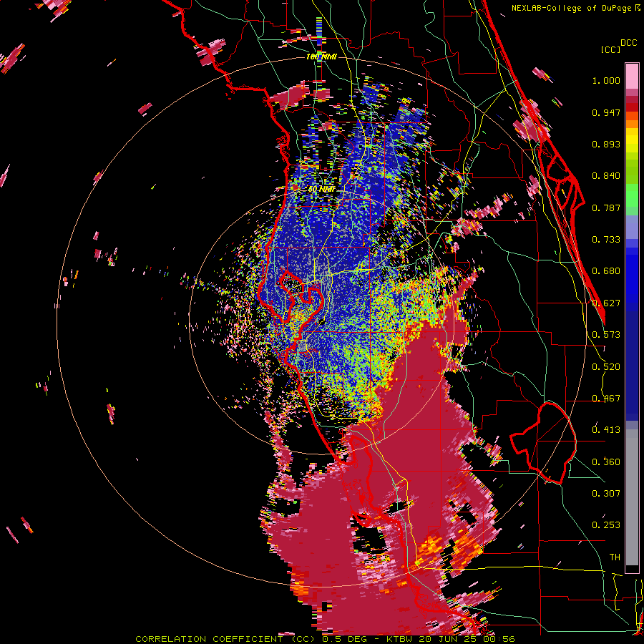Image resolution: width=644 pixels, height=644 pixels.
Task: Select the DCC product label
Action: [628, 43]
